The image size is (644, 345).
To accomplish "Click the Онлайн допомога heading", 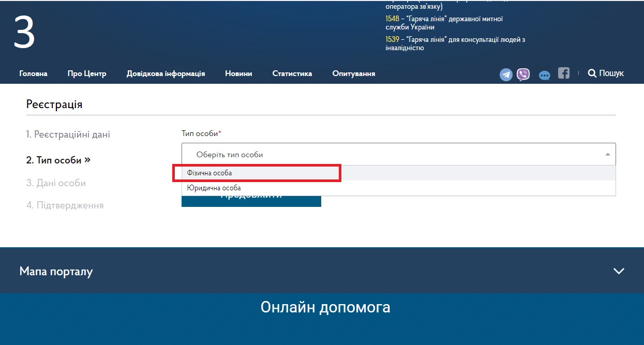I will [x=325, y=307].
